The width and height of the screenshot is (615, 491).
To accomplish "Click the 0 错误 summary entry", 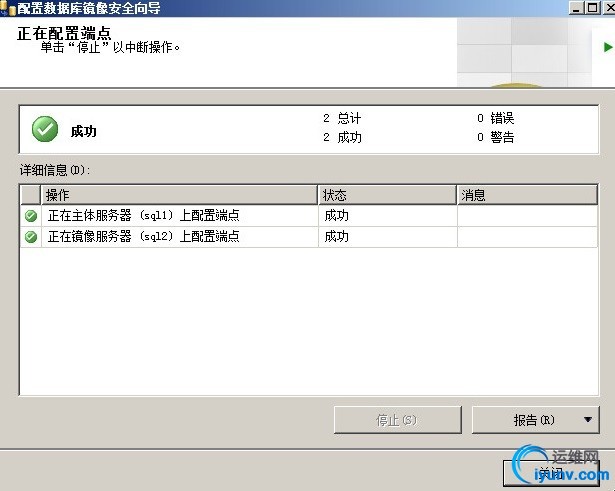I will 495,118.
